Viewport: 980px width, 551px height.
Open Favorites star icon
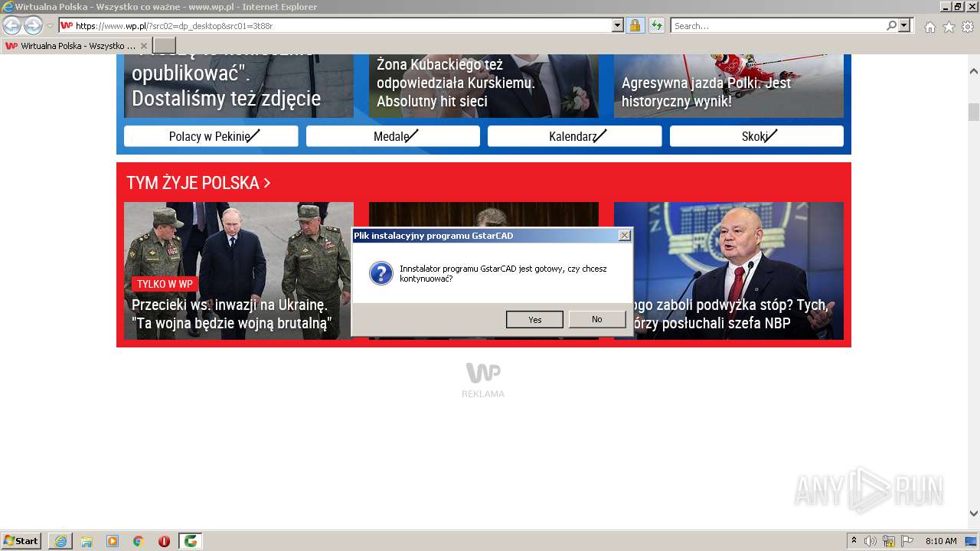[949, 26]
